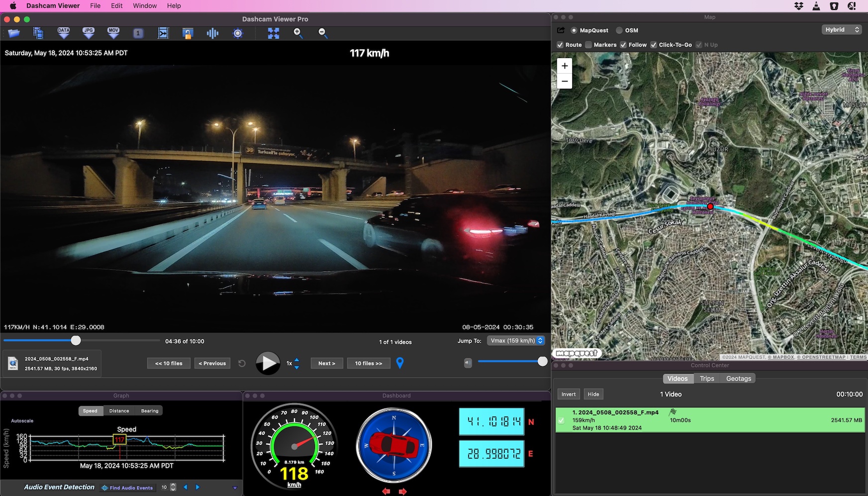Image resolution: width=868 pixels, height=496 pixels.
Task: Export MOV clip icon
Action: point(113,33)
